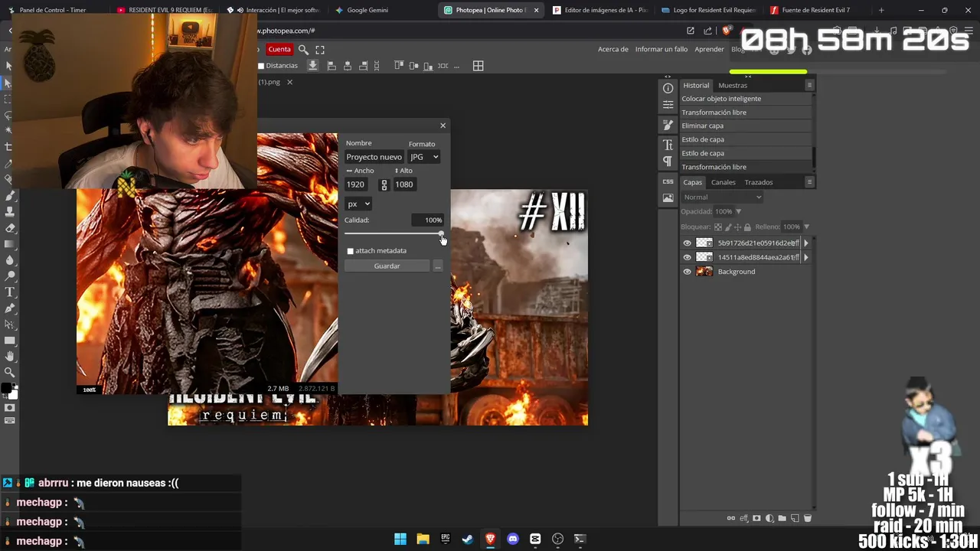Align bottom edges icon

[x=430, y=66]
